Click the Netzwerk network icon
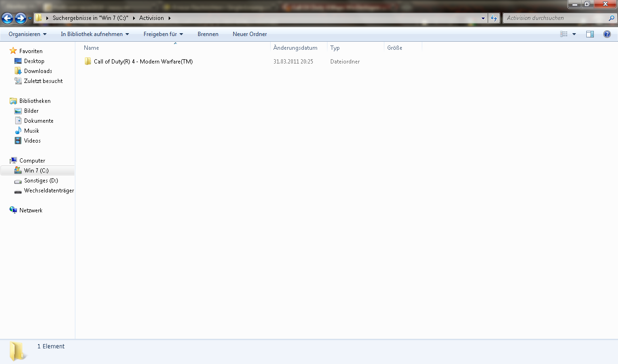The image size is (618, 364). (13, 210)
